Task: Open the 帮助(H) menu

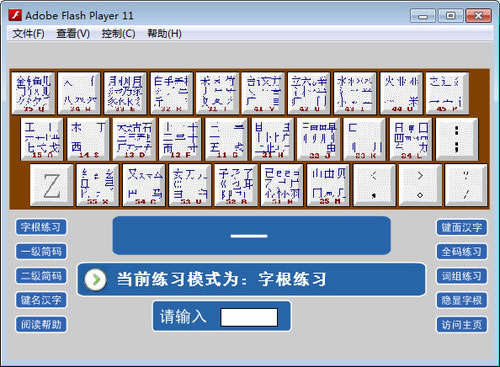Action: coord(164,33)
